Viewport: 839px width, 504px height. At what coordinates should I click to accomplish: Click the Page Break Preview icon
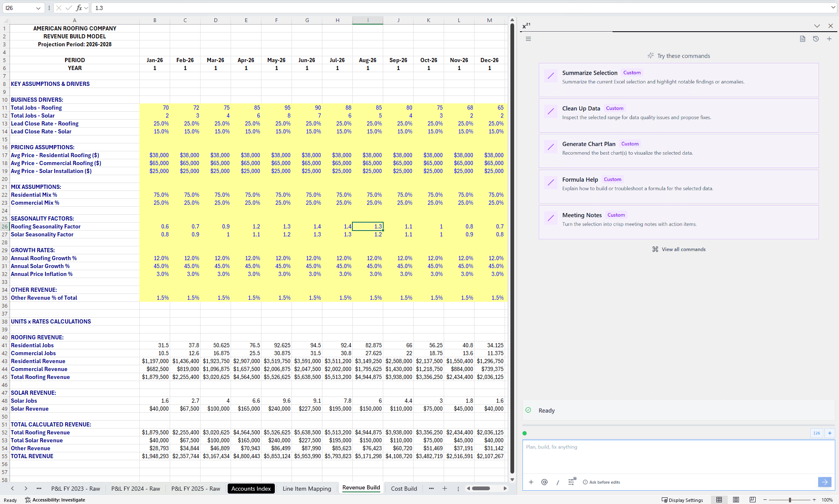coord(753,499)
